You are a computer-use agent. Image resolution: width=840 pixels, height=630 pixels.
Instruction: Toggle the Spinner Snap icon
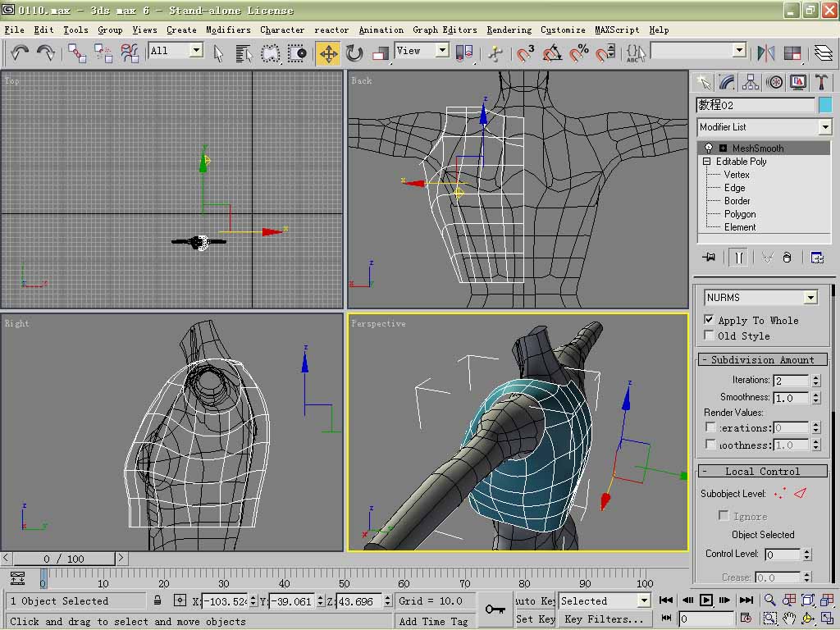pyautogui.click(x=605, y=53)
